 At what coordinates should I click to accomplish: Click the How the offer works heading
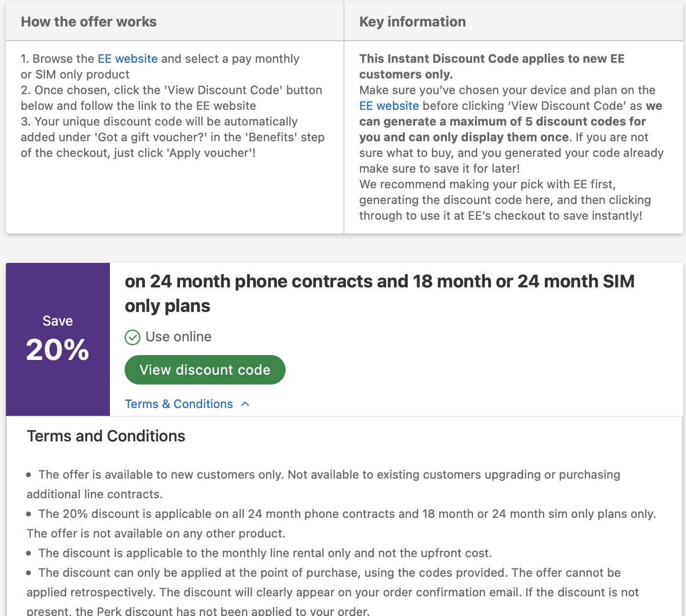pyautogui.click(x=89, y=22)
